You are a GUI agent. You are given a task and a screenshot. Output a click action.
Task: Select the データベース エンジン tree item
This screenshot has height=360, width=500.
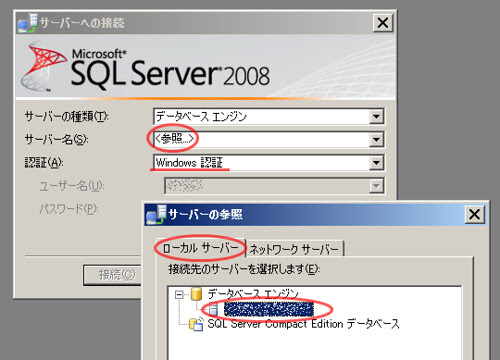pyautogui.click(x=253, y=294)
